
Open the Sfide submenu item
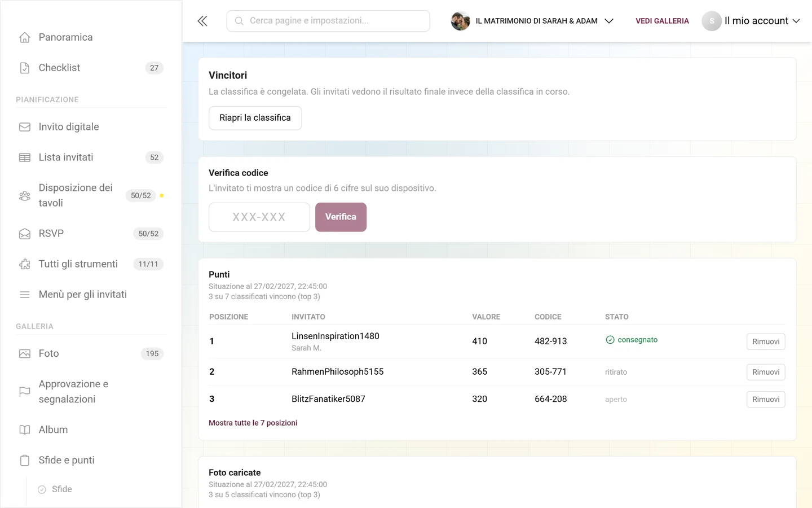(62, 489)
